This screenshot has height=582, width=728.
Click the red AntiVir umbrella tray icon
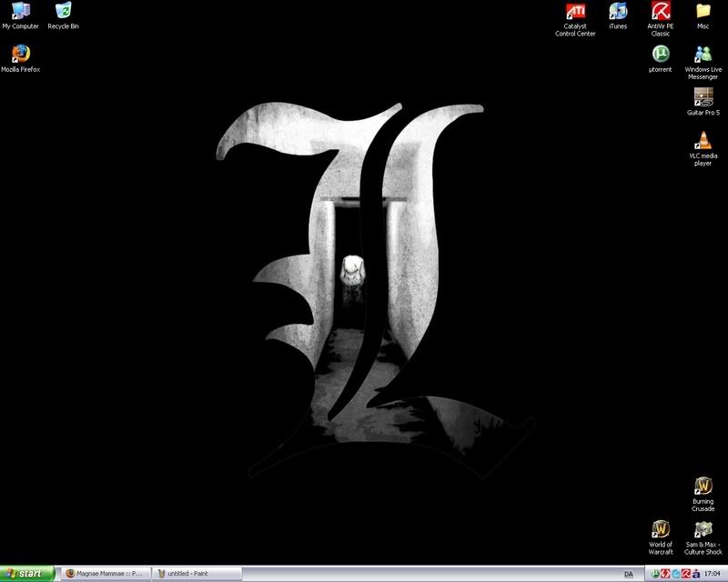(686, 574)
